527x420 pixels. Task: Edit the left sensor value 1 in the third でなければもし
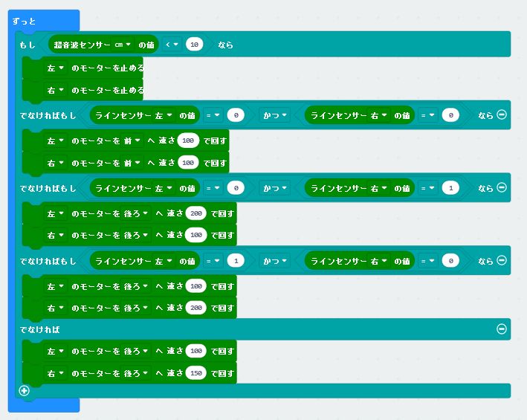pyautogui.click(x=236, y=261)
